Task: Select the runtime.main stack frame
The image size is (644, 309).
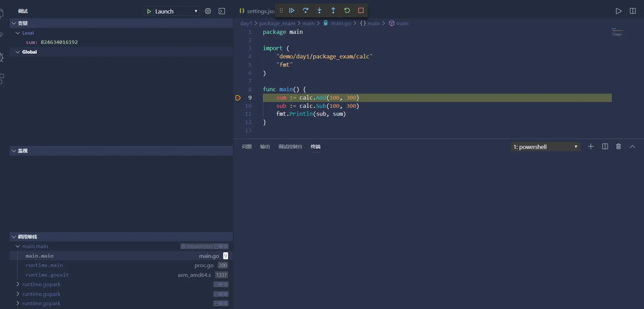Action: [x=44, y=265]
